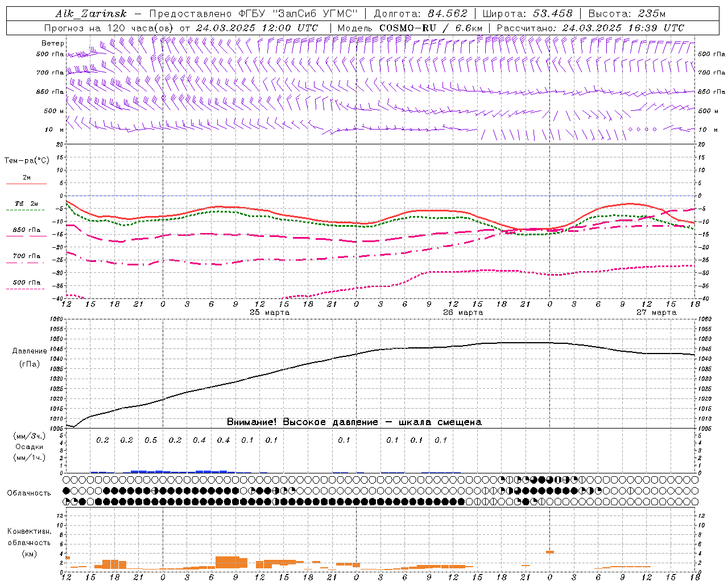Click the (гПа) unit label under Давление
Screen dimensions: 728x582
tap(30, 364)
